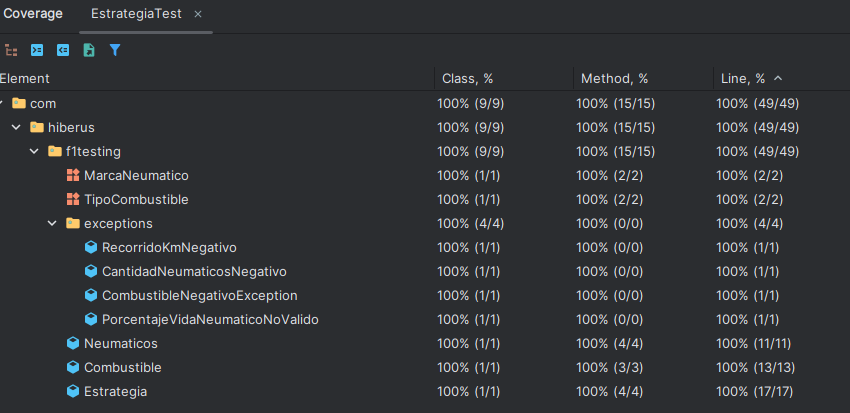This screenshot has height=413, width=850.
Task: Close the EstrategiaTest tab
Action: [x=198, y=14]
